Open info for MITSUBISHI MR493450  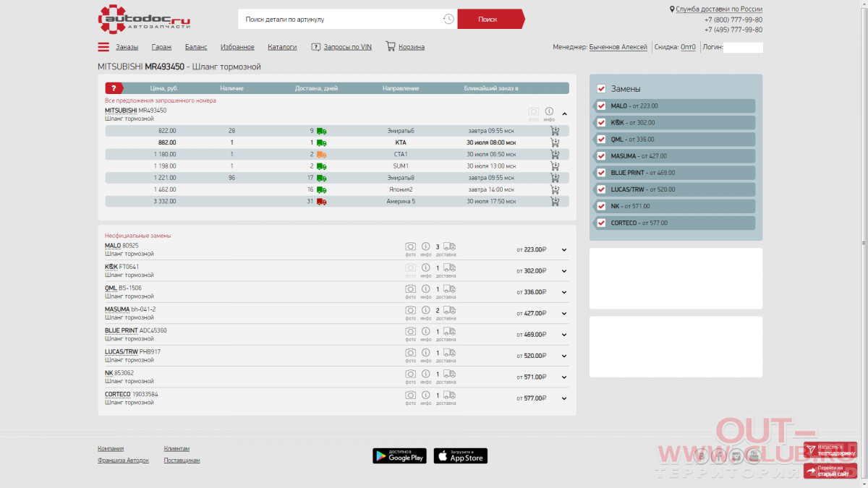pos(549,112)
